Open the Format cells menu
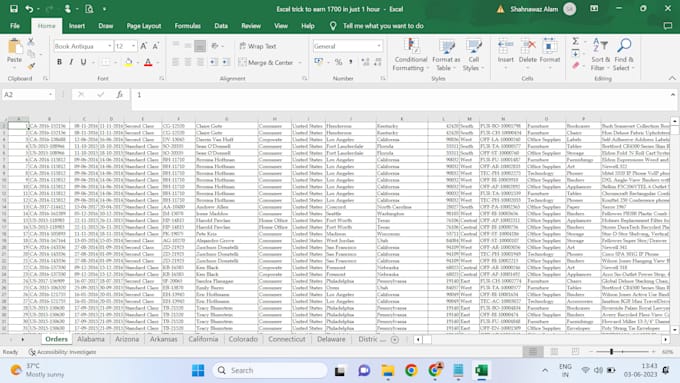The width and height of the screenshot is (680, 383). (x=549, y=55)
